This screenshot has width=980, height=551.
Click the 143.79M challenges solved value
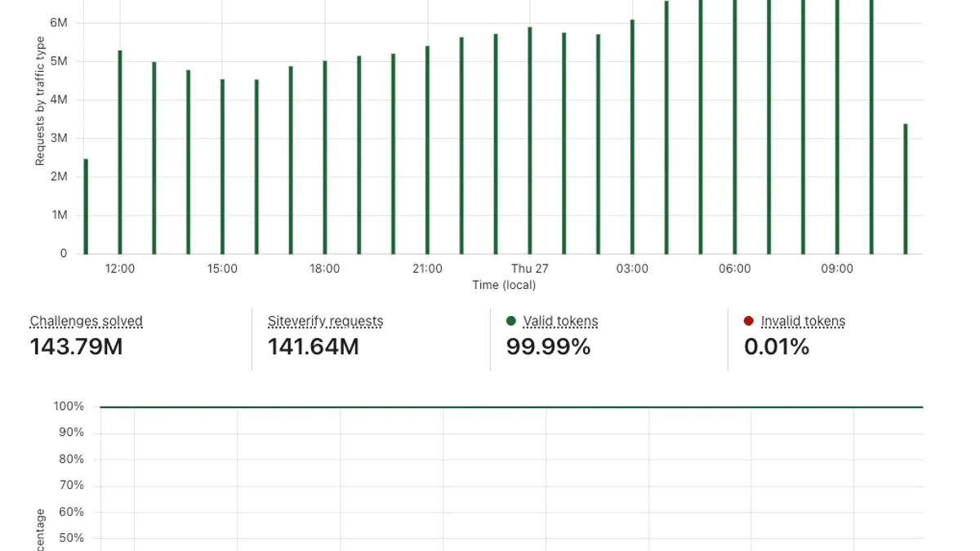77,347
